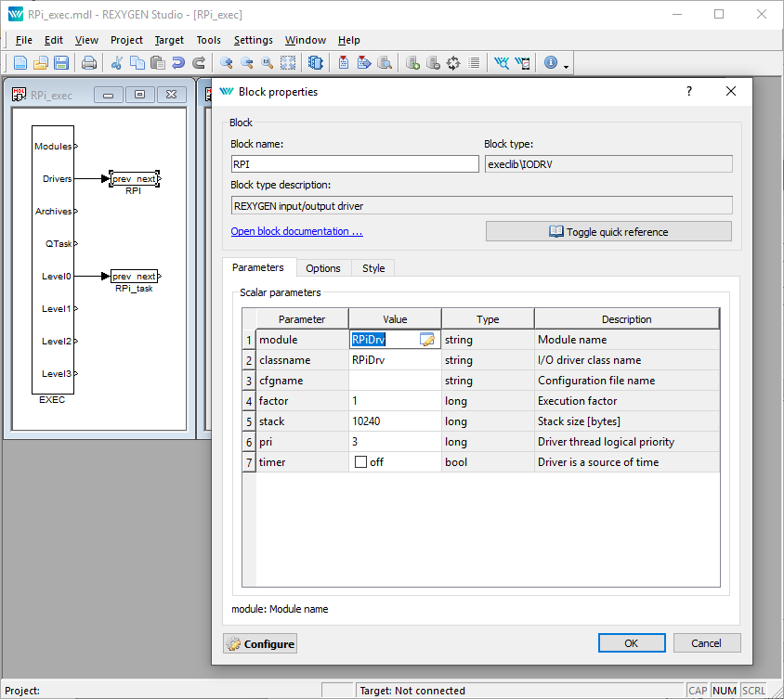The width and height of the screenshot is (784, 699).
Task: Open the document magnifier toolbar icon
Action: (385, 63)
